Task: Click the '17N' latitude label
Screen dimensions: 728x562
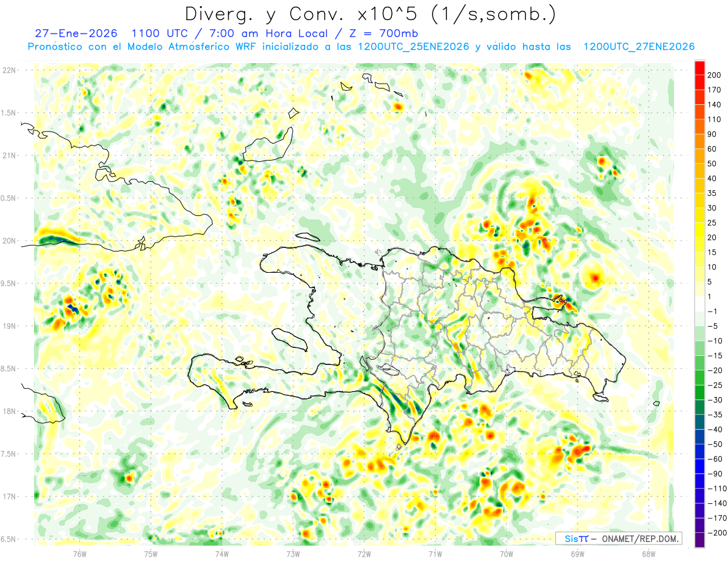Action: coord(10,497)
